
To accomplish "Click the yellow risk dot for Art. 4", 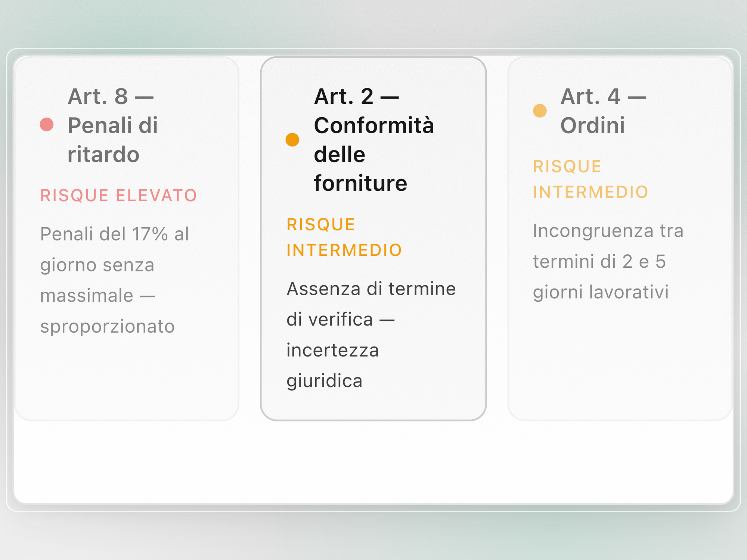I will tap(540, 111).
